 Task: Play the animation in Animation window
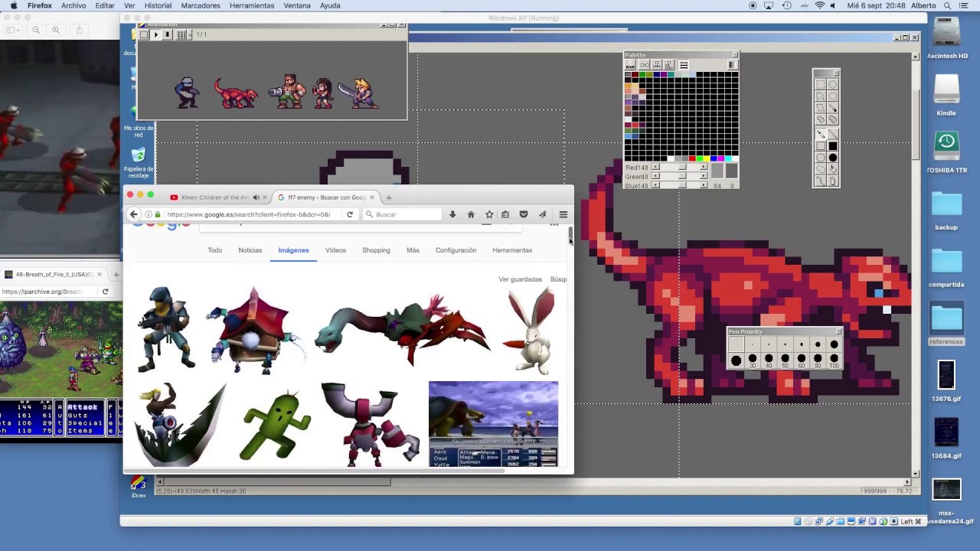click(x=156, y=34)
